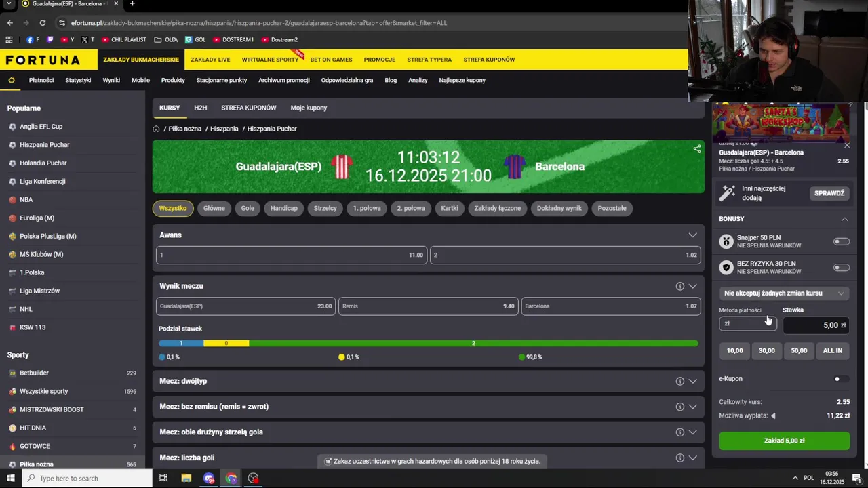The height and width of the screenshot is (488, 868).
Task: Expand Mecz: obie drużyny strzelą gola
Action: click(x=692, y=432)
